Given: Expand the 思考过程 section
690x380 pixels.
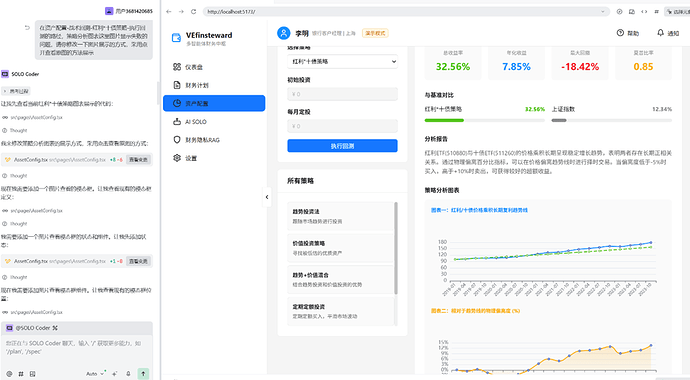Looking at the screenshot, I should point(16,91).
